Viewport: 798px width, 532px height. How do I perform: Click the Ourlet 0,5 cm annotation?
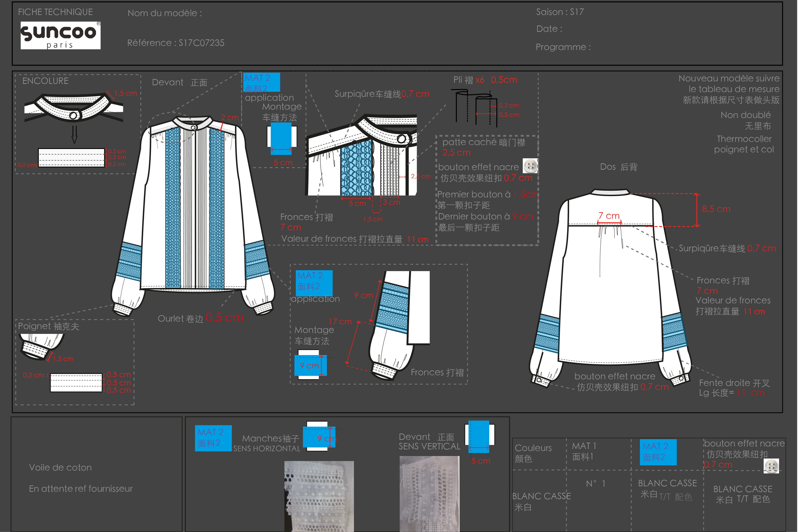200,318
